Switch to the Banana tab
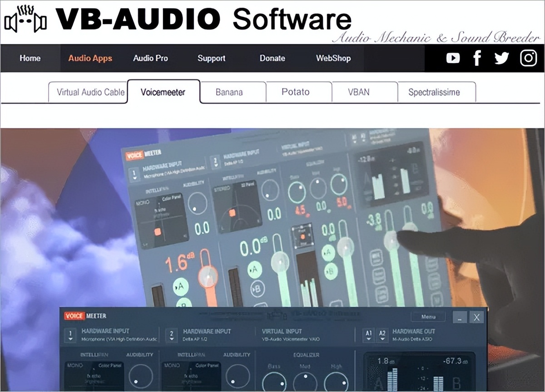Image resolution: width=545 pixels, height=392 pixels. click(x=229, y=92)
